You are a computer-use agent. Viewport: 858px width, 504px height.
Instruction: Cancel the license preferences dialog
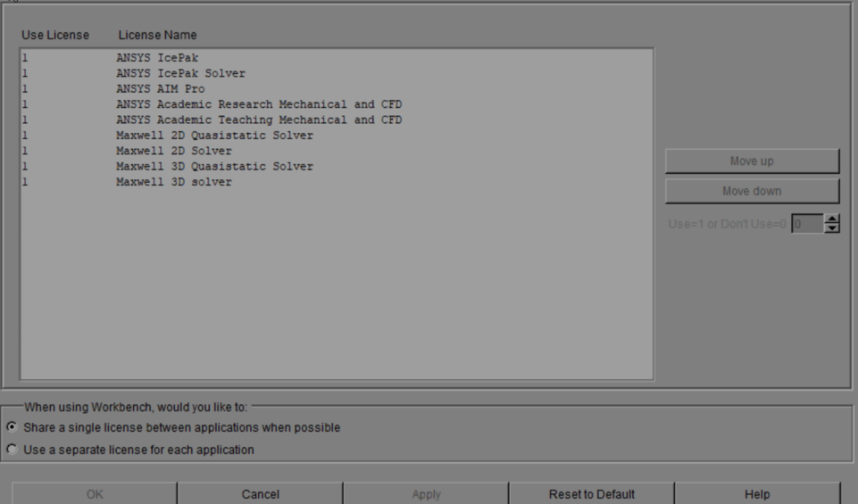261,493
